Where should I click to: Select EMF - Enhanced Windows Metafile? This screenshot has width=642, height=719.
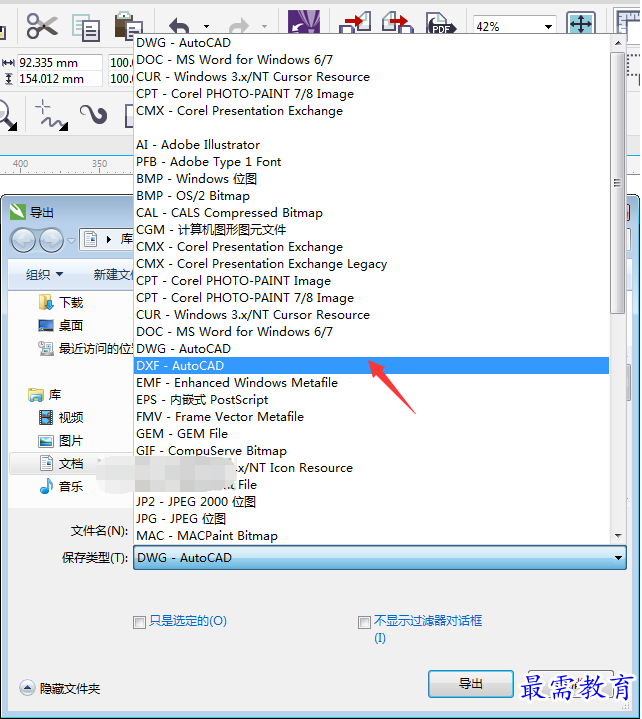point(372,383)
